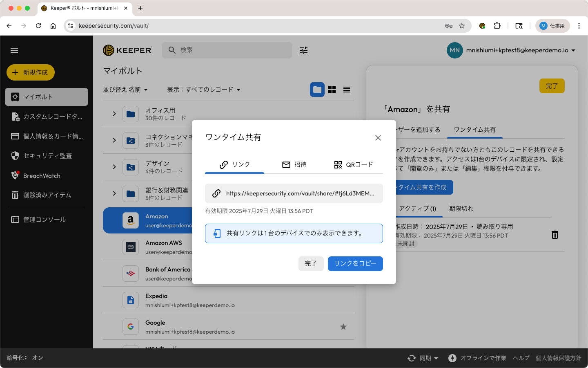Delete the active one-time share with trash icon

[555, 235]
